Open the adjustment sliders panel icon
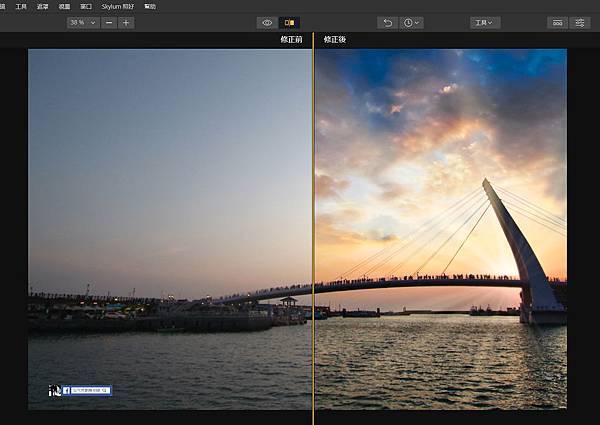This screenshot has width=600, height=425. [578, 22]
